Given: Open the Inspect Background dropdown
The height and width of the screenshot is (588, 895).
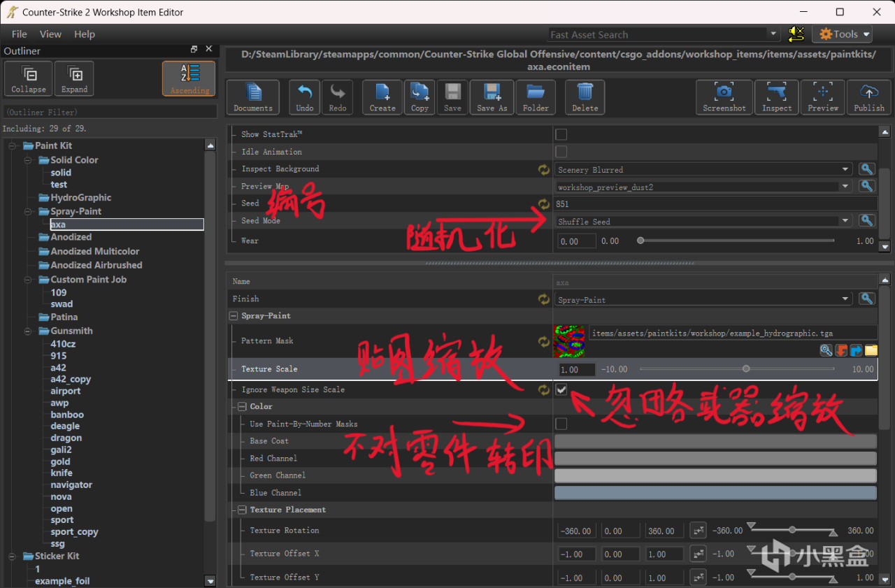Looking at the screenshot, I should coord(704,169).
